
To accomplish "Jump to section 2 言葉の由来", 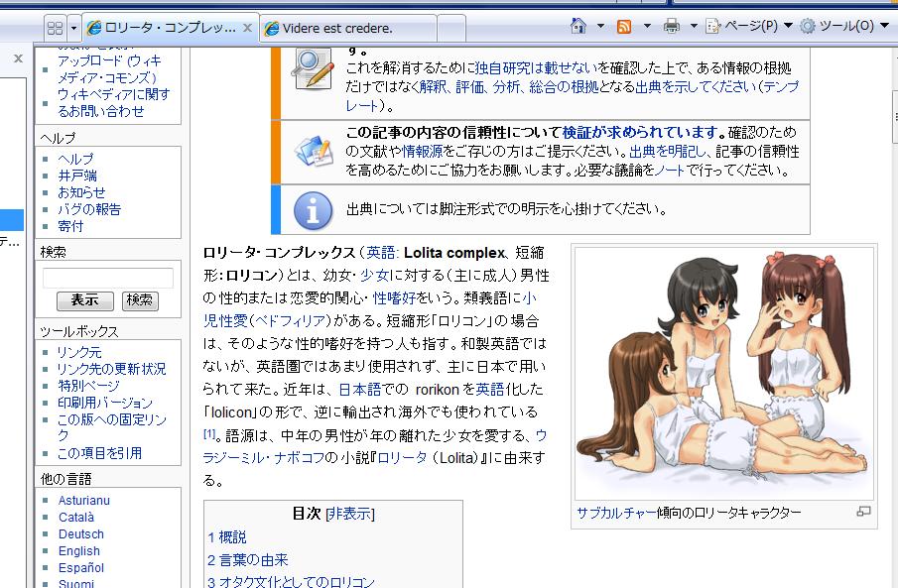I will click(247, 560).
